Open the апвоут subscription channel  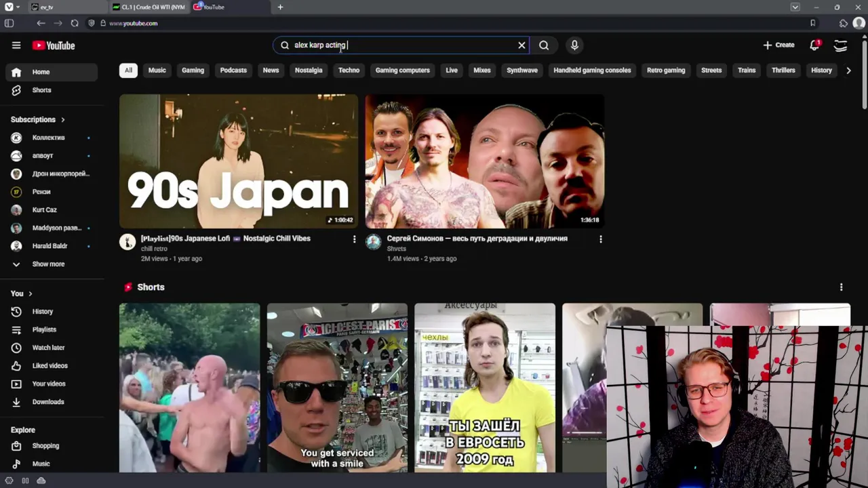52,156
